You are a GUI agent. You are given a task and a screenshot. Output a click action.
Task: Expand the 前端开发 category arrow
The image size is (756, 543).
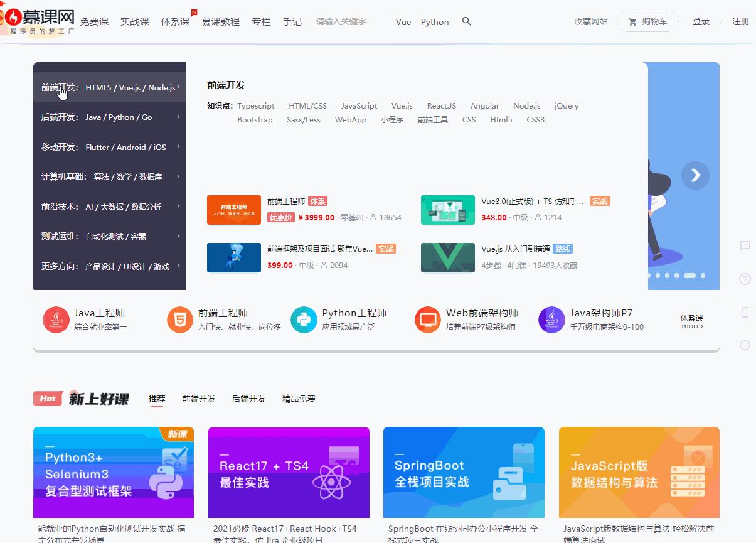tap(181, 87)
